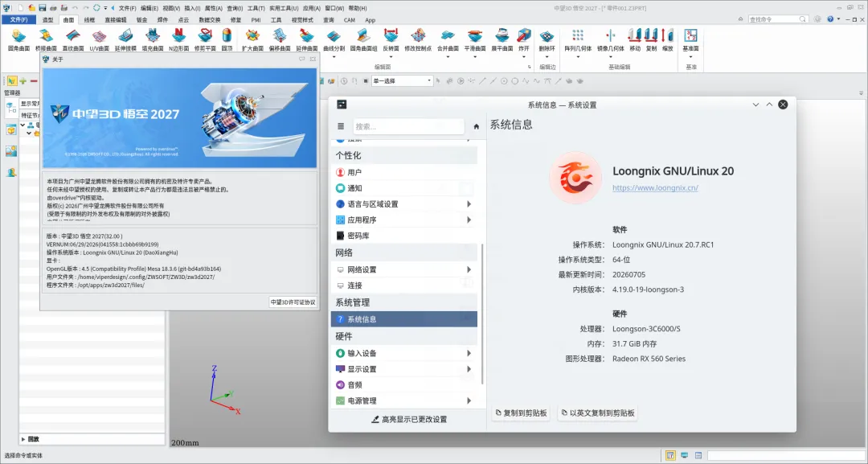
Task: Expand the 回放 panel
Action: pyautogui.click(x=23, y=439)
